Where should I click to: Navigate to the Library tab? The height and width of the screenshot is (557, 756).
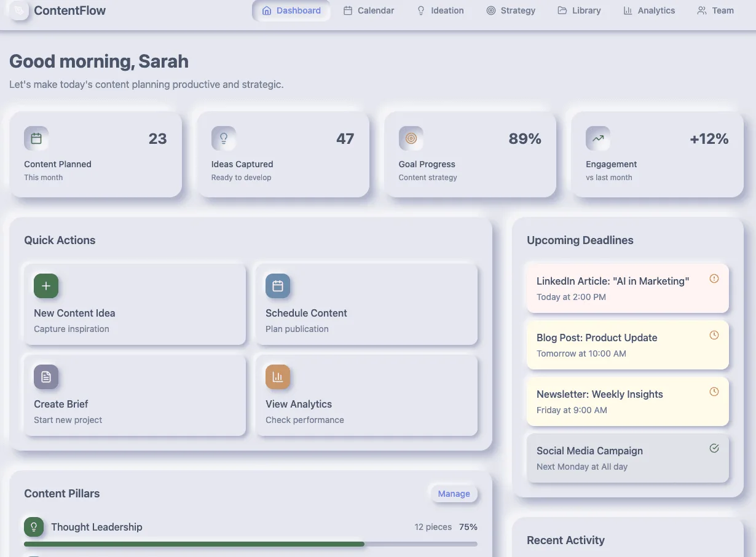(579, 10)
